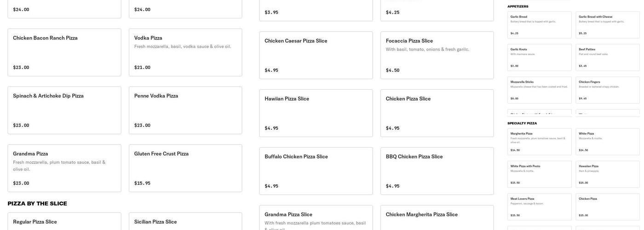This screenshot has height=230, width=644.
Task: Pick Margherita Pizza under Specialty Pizza
Action: 540,142
